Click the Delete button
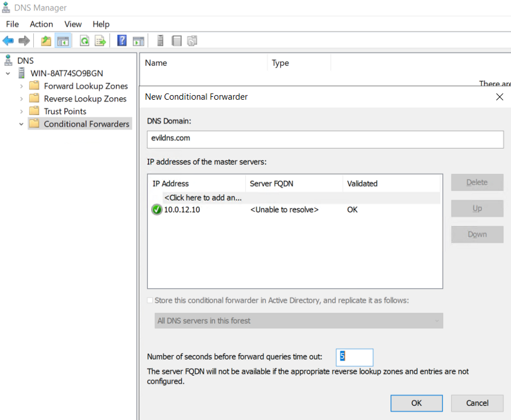 477,183
